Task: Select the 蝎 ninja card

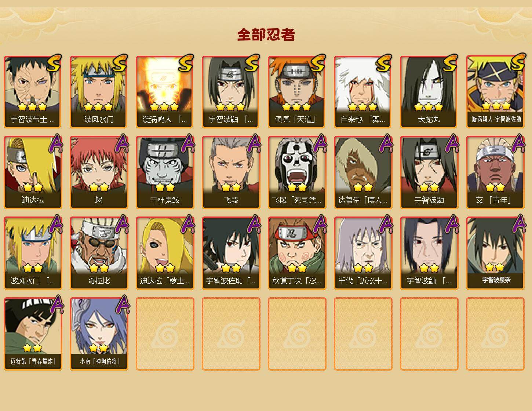Action: [x=99, y=172]
